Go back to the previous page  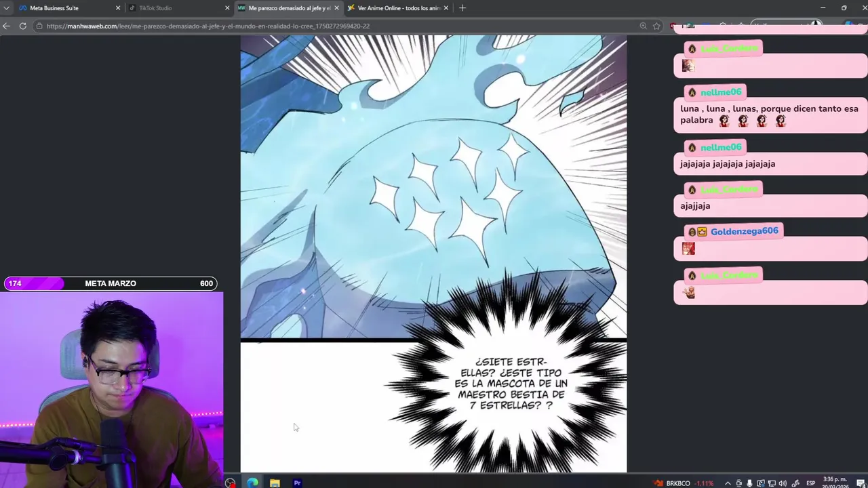6,26
